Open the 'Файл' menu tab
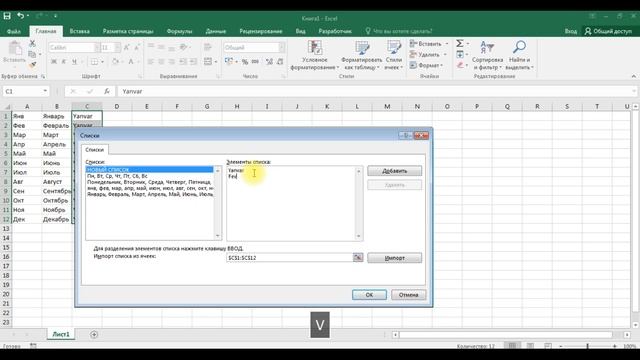 [13, 31]
